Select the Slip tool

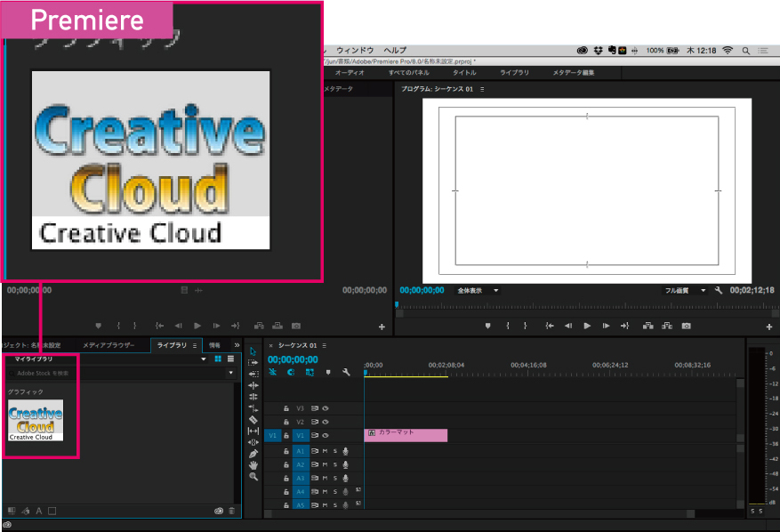[253, 431]
